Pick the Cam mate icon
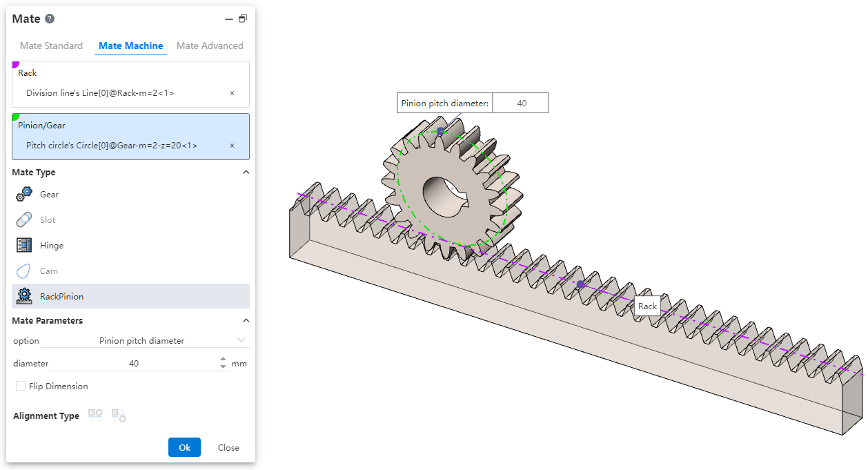Screen dimensions: 868x470 [24, 271]
